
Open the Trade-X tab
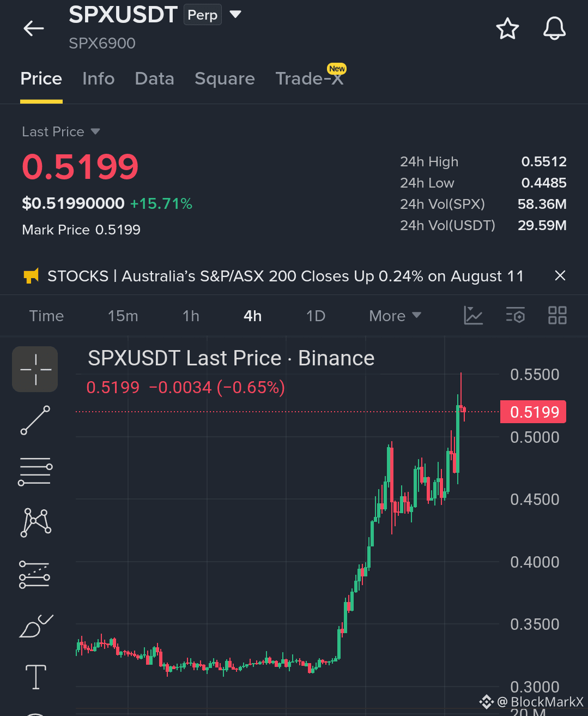pyautogui.click(x=310, y=79)
